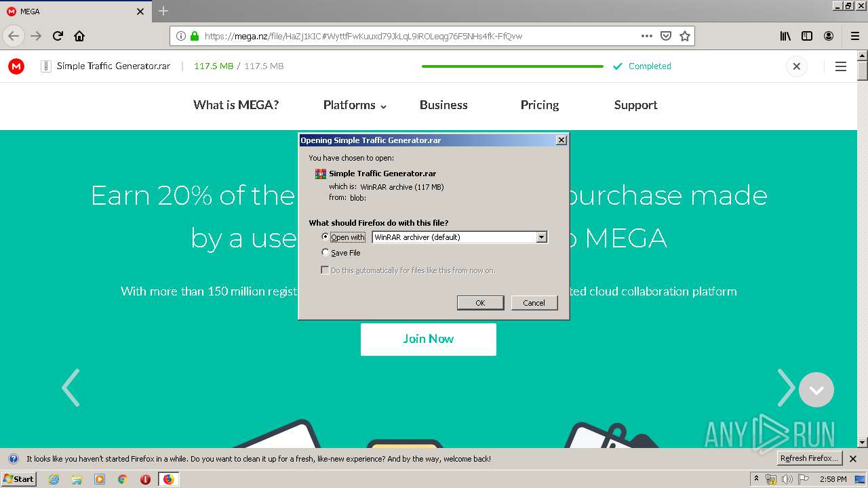Click the Join Now button
Viewport: 868px width, 488px height.
point(429,339)
